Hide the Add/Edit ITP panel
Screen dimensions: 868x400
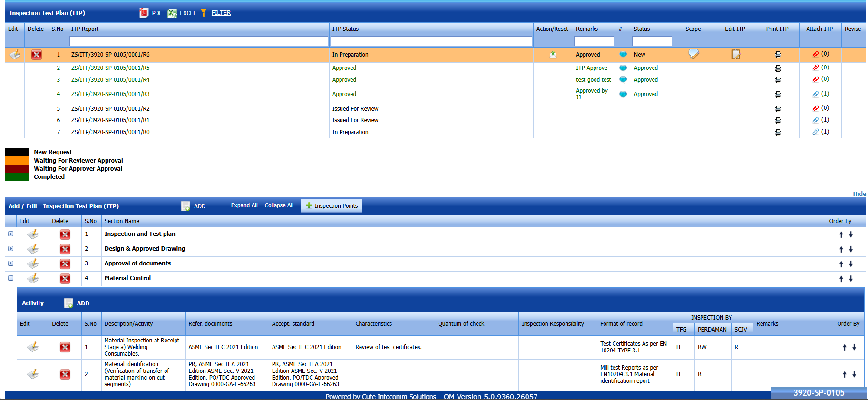[859, 194]
